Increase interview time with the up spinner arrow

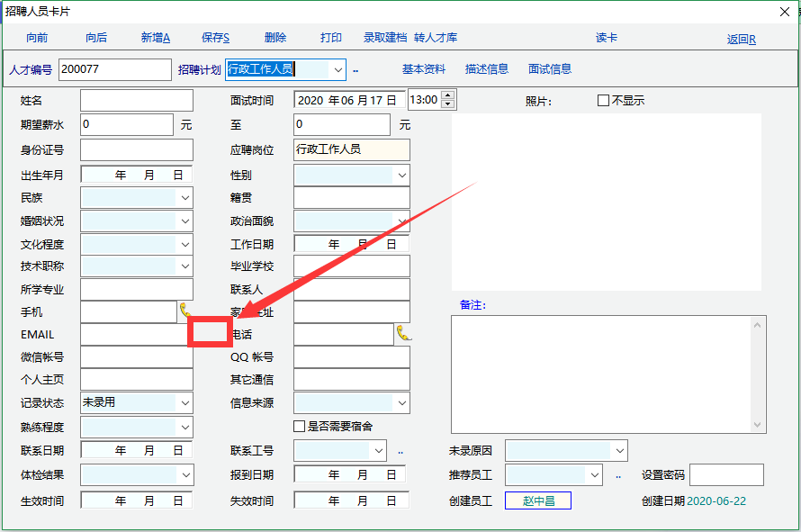(448, 95)
